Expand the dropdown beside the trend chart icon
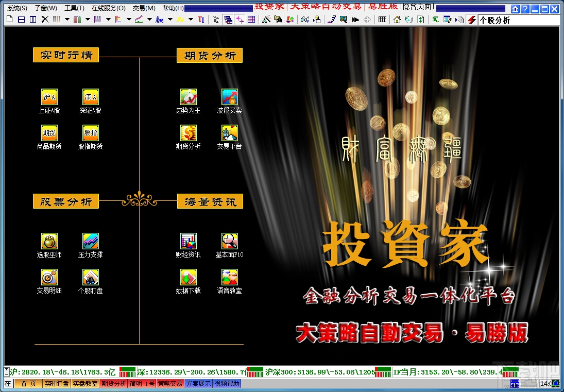Screen dimensions: 564x392 coord(149,20)
